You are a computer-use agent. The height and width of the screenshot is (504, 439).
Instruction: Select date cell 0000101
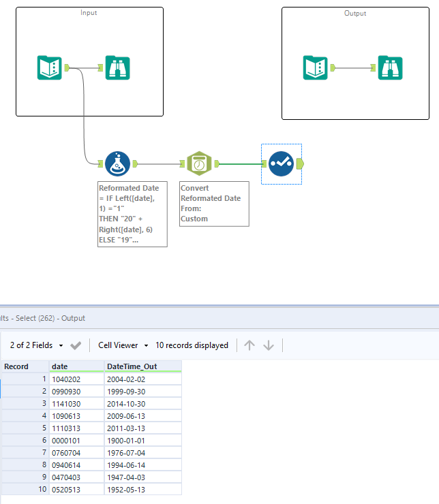point(76,441)
